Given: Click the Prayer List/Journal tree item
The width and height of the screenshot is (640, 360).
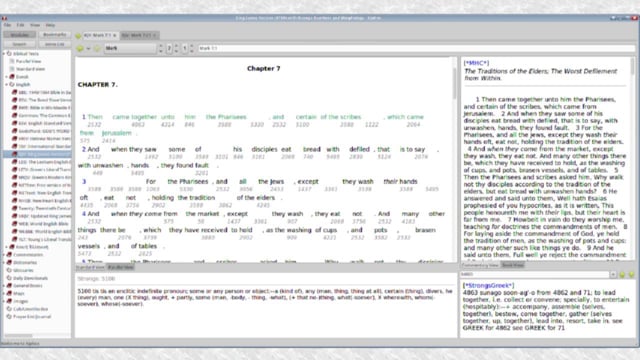Looking at the screenshot, I should click(32, 317).
